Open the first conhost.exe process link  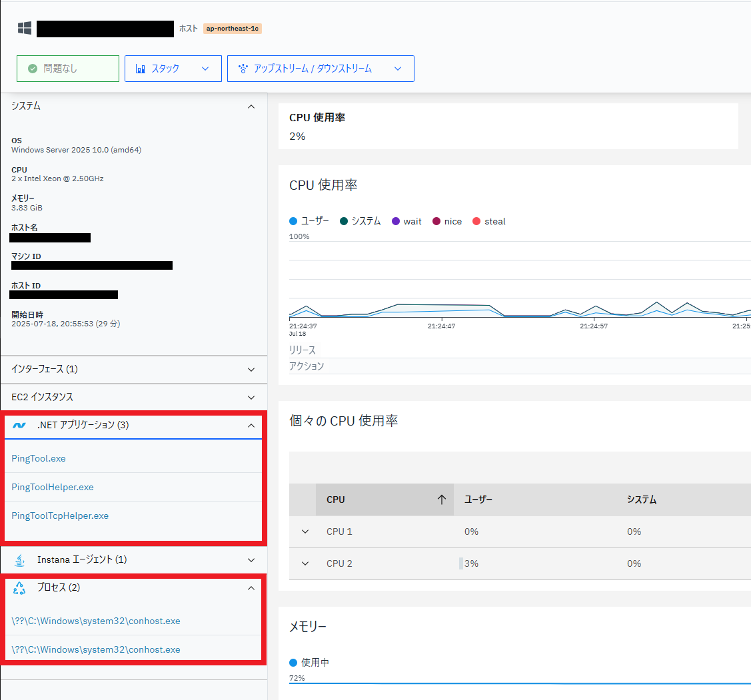(x=96, y=621)
